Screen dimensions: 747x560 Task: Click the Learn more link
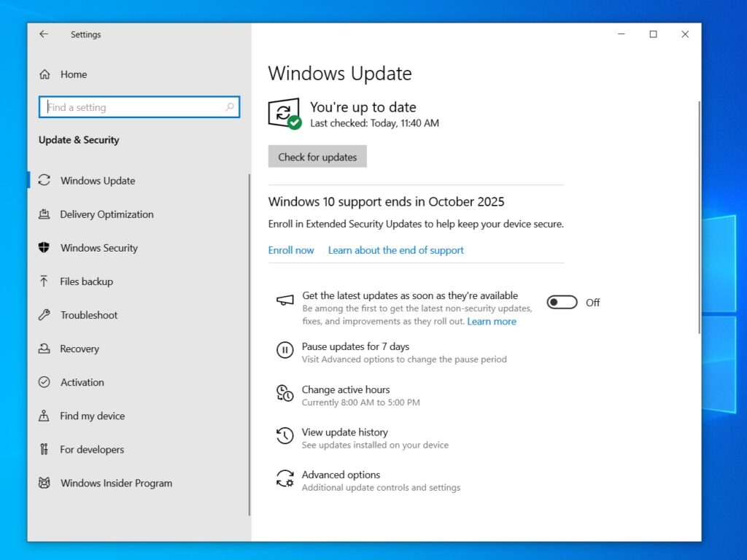[492, 321]
